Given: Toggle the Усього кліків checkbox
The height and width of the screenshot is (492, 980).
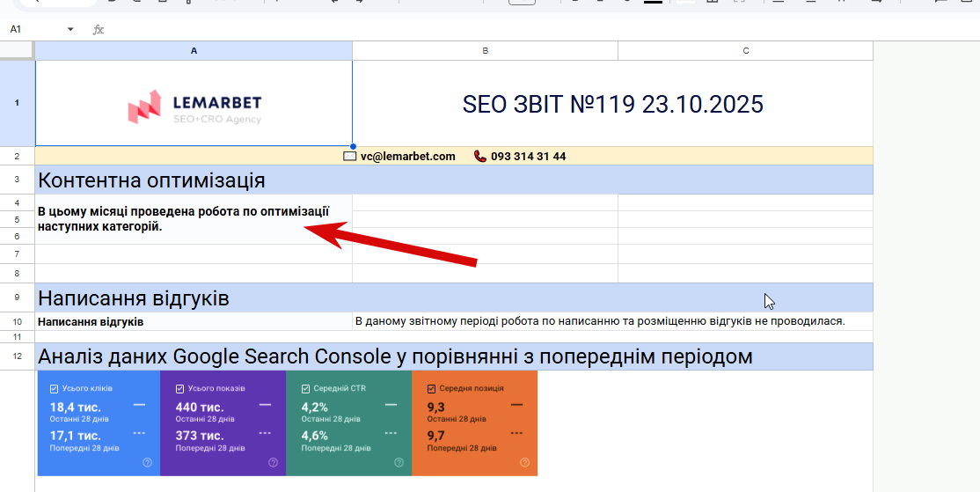Looking at the screenshot, I should 54,389.
